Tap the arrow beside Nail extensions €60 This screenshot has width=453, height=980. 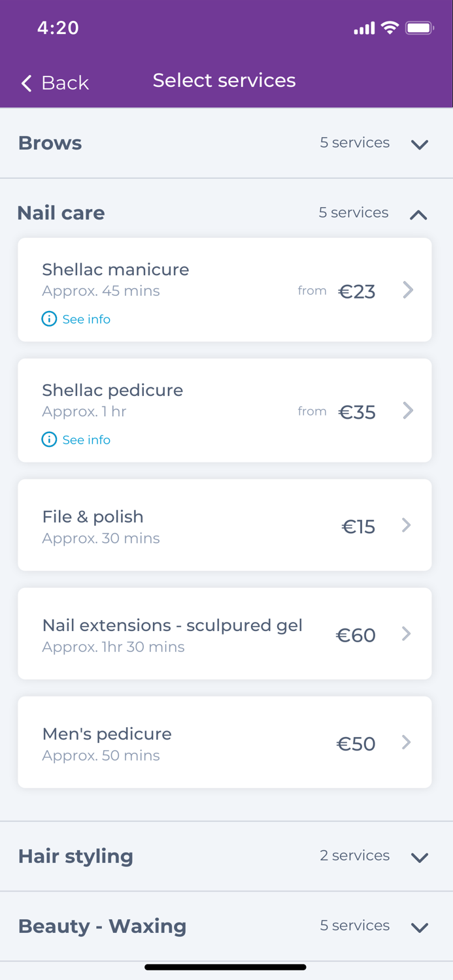[407, 634]
